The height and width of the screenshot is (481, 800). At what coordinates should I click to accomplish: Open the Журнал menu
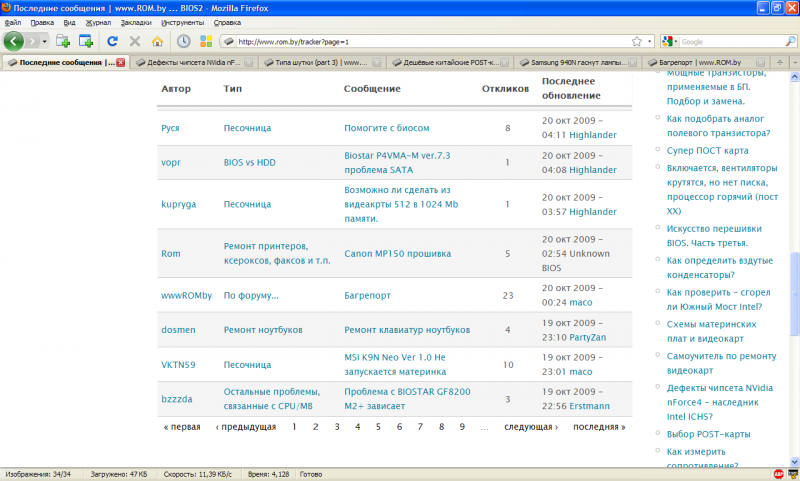click(98, 22)
